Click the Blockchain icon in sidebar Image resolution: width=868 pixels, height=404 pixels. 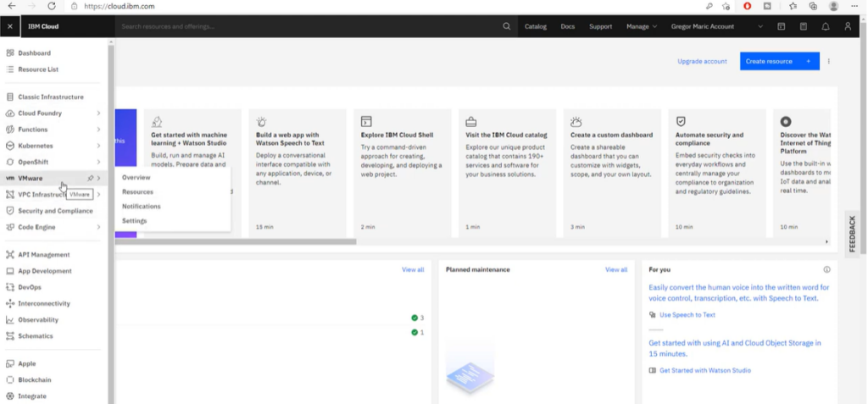click(x=9, y=380)
